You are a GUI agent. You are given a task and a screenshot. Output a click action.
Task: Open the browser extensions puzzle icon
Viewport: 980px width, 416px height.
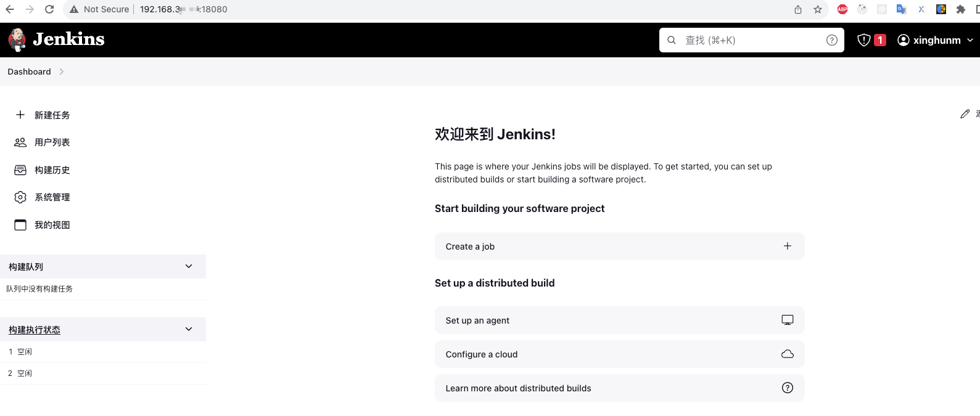tap(960, 9)
